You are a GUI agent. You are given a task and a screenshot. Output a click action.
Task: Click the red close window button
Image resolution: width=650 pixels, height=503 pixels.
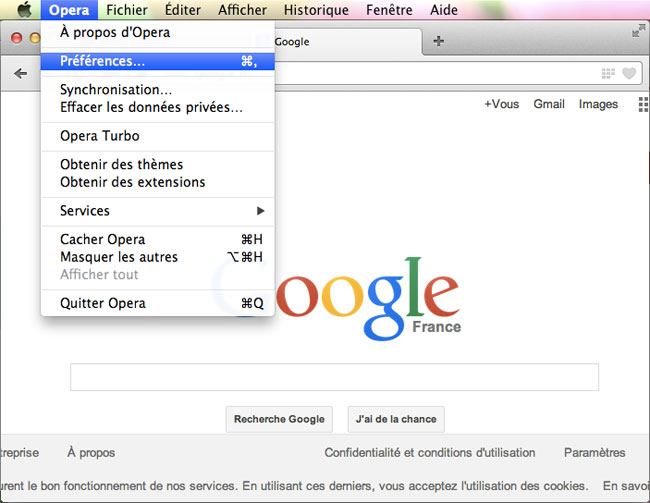17,38
